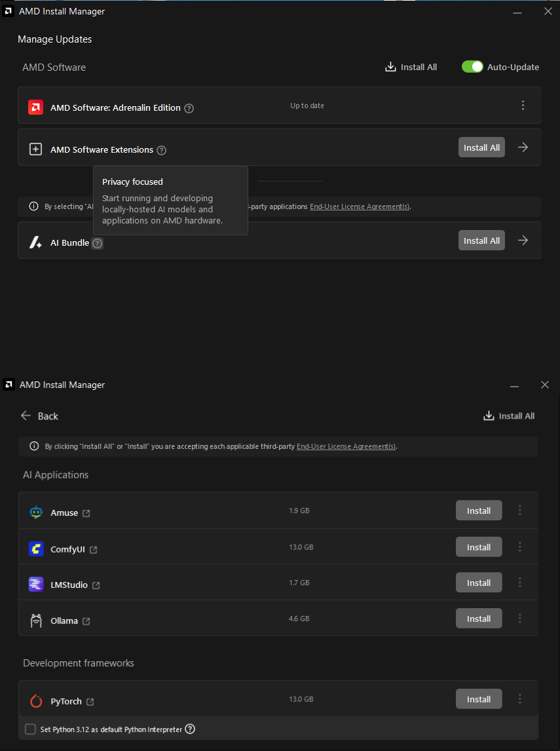
Task: Click the info icon beside license notice in top window
Action: coord(33,206)
